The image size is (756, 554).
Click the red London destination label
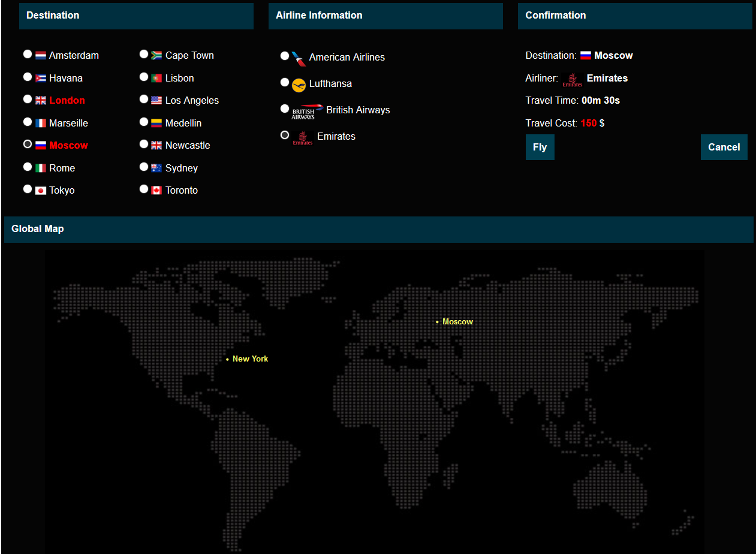[67, 101]
